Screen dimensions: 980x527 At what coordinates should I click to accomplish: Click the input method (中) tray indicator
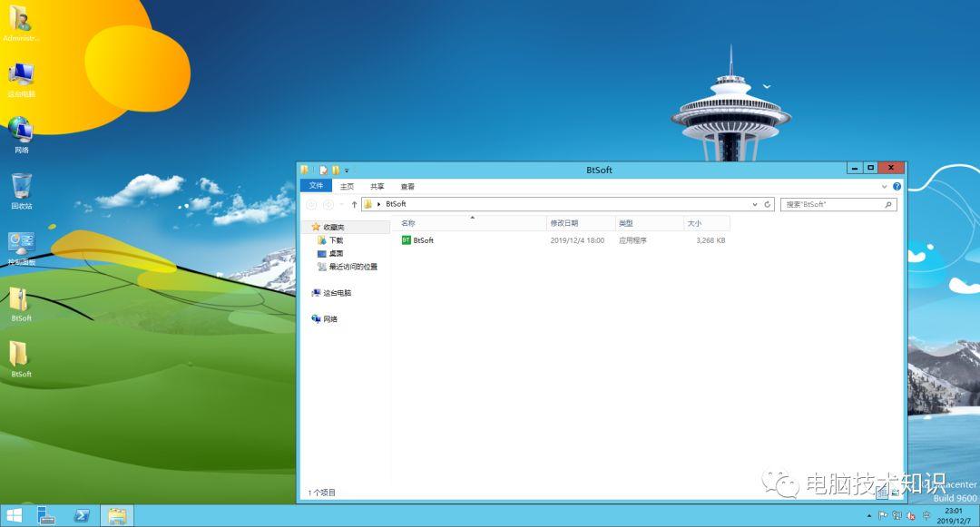(926, 516)
